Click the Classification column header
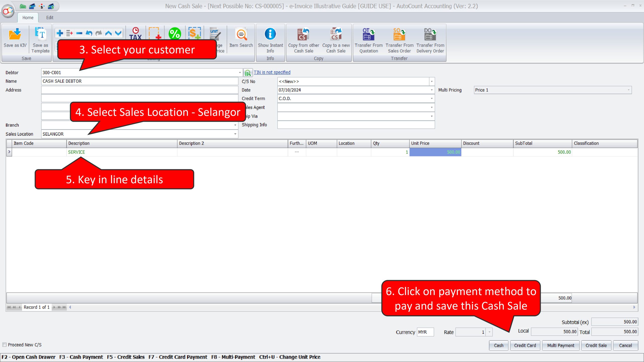The image size is (644, 362). [x=605, y=143]
